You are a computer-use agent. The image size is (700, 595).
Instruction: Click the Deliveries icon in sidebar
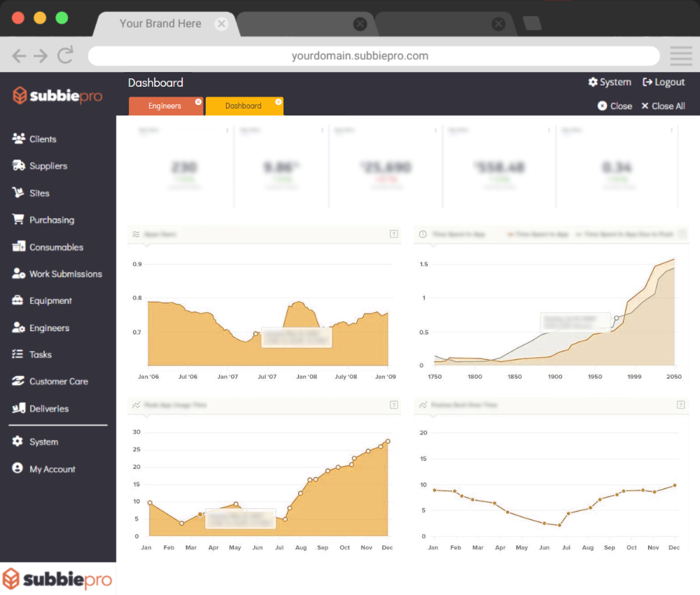[x=18, y=409]
